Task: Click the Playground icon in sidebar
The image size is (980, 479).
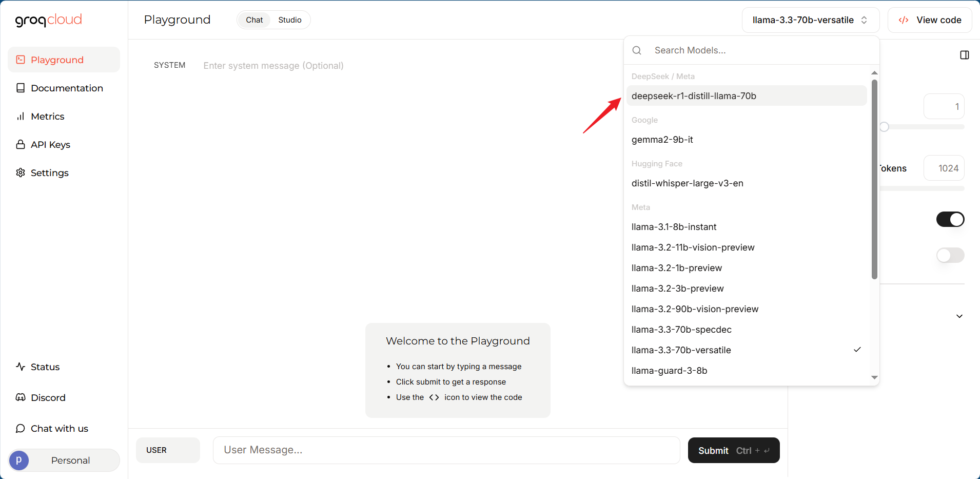Action: 21,60
